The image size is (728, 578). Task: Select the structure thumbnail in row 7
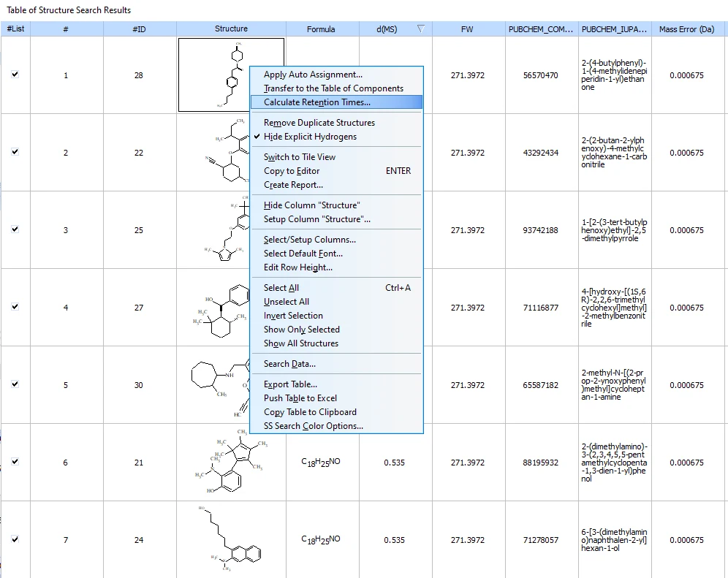coord(231,539)
